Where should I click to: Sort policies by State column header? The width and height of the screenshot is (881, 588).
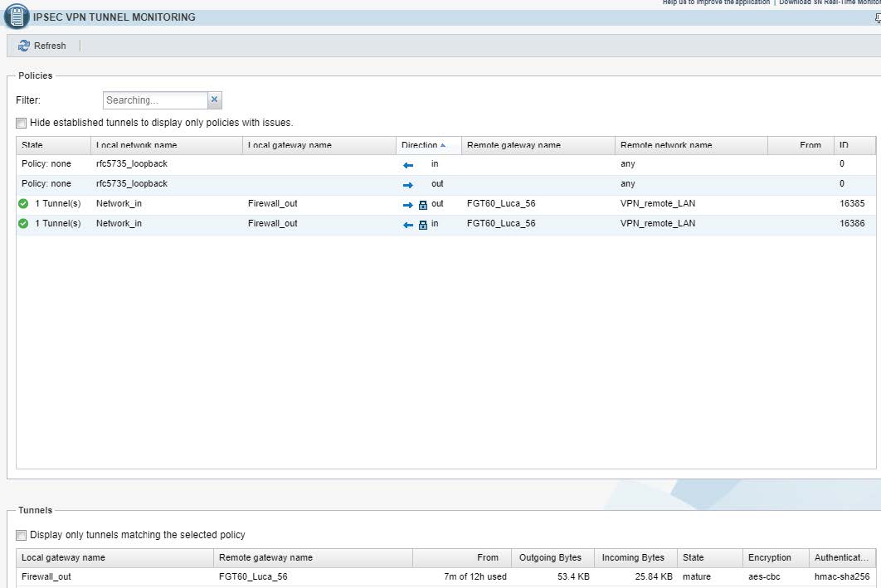[53, 145]
